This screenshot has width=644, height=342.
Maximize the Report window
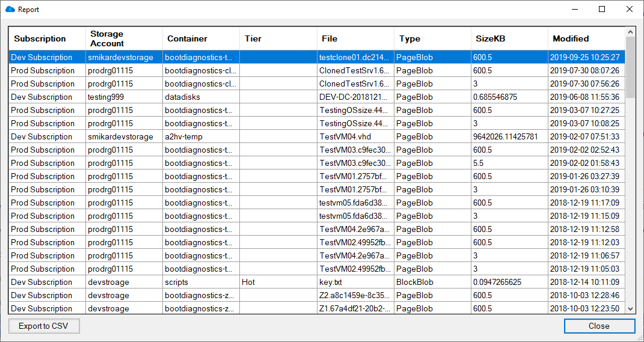pyautogui.click(x=602, y=9)
